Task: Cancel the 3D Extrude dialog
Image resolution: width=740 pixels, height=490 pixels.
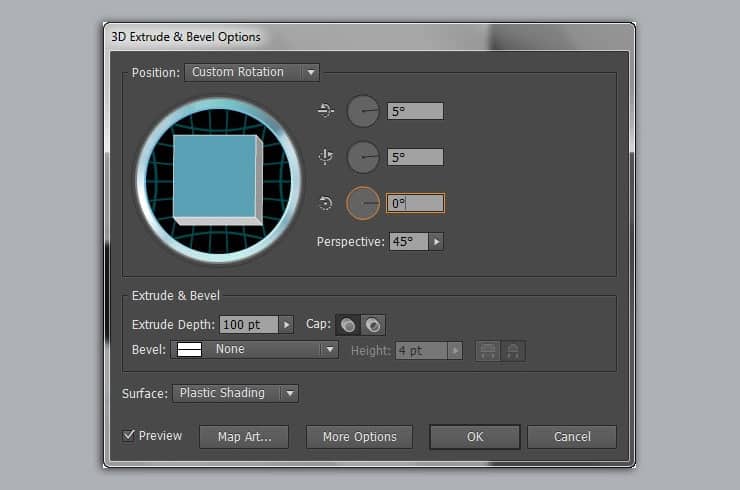Action: point(572,437)
